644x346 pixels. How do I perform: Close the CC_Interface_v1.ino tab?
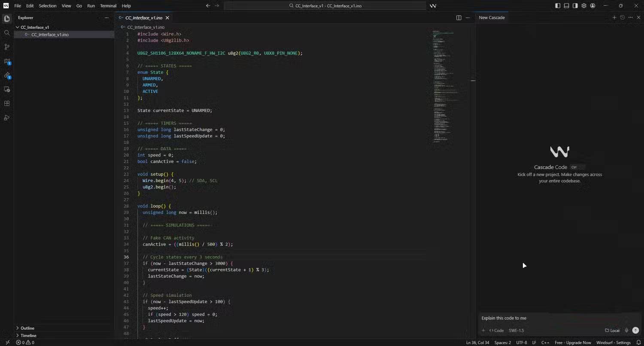(x=167, y=18)
